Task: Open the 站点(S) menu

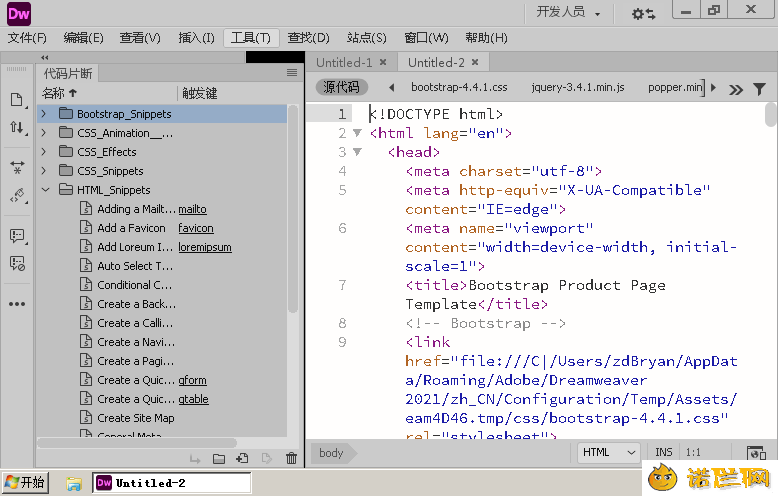Action: coord(366,38)
